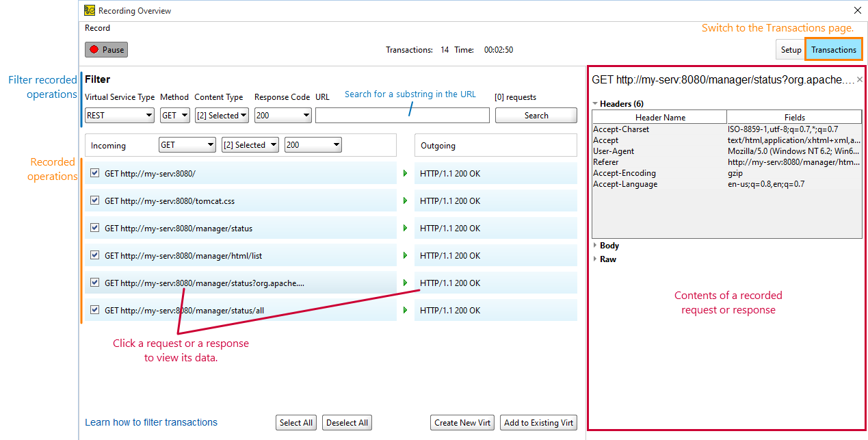Click the green arrow for the root my-serv:8080 request
Viewport: 868px width, 440px height.
tap(405, 173)
